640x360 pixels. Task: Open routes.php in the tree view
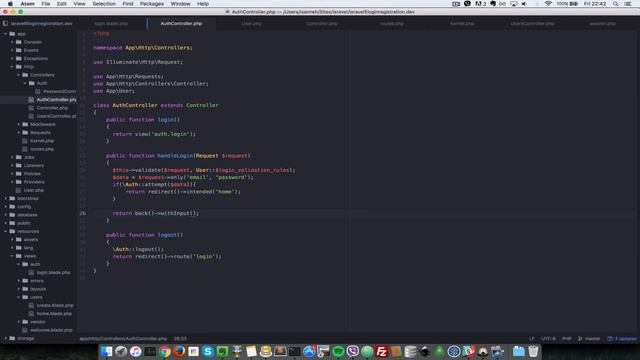tap(42, 149)
